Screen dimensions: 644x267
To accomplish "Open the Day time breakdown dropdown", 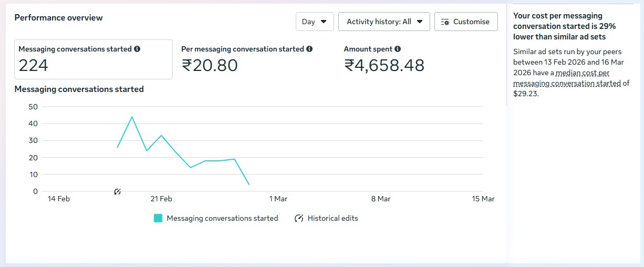I will pos(314,22).
